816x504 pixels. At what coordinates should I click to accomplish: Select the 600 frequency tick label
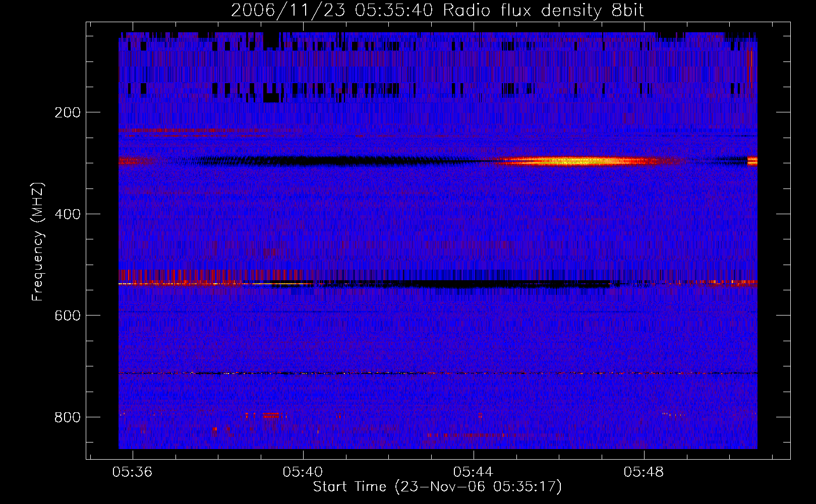(x=68, y=316)
